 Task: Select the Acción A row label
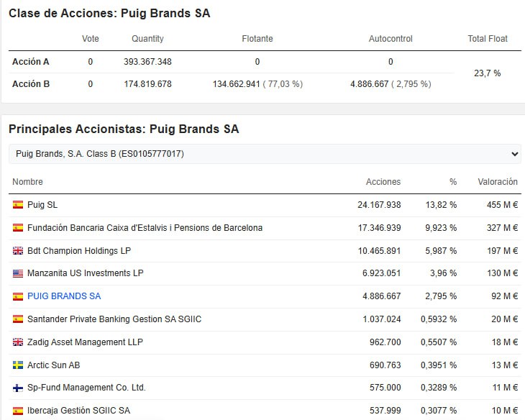tap(31, 62)
